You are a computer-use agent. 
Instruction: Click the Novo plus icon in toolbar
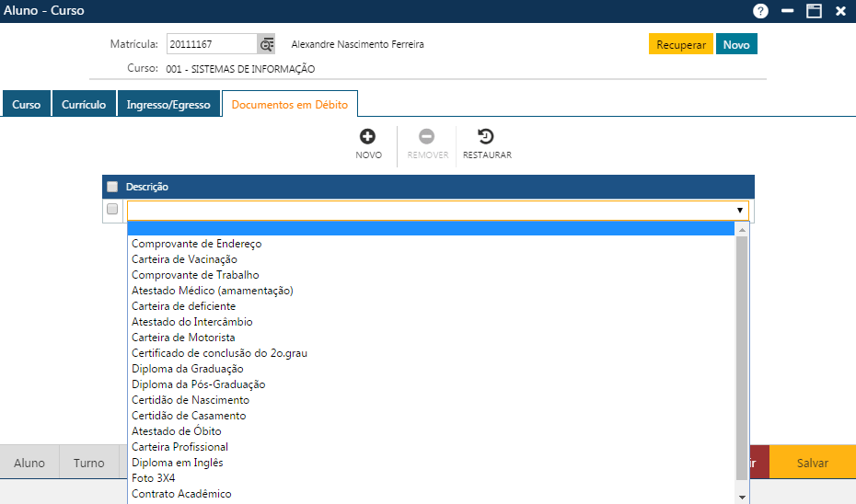click(368, 137)
